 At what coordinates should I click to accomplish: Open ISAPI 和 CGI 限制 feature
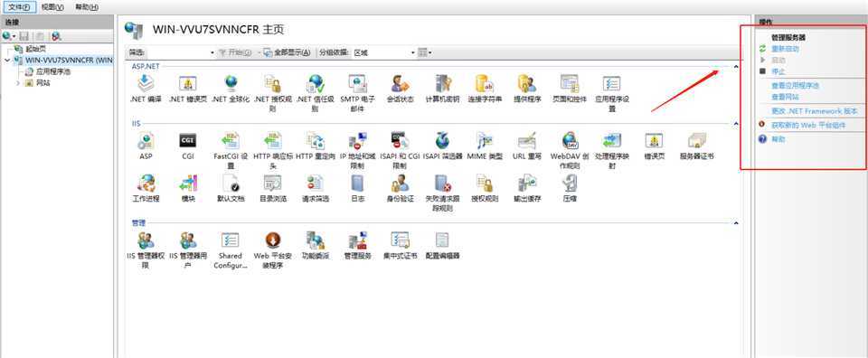(x=400, y=150)
